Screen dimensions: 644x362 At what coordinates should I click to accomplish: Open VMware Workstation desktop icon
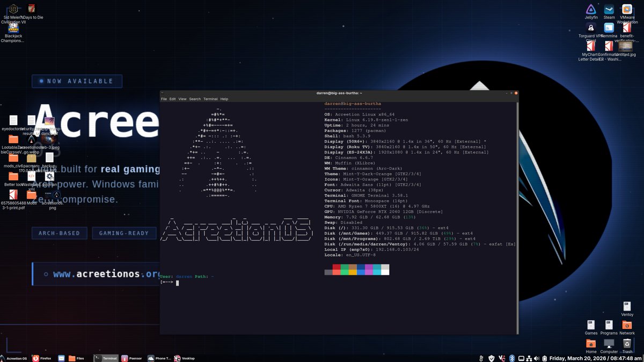tap(627, 9)
